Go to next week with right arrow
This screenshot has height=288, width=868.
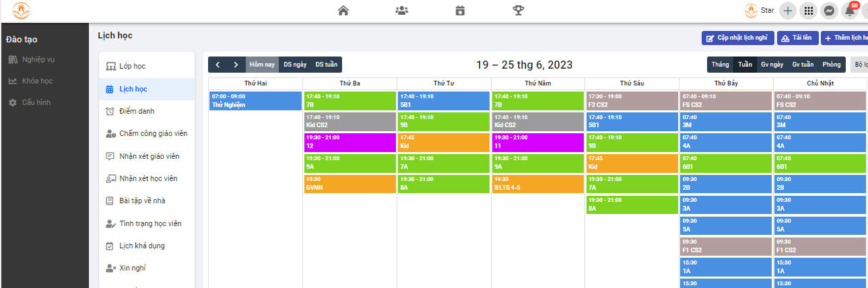click(x=236, y=65)
